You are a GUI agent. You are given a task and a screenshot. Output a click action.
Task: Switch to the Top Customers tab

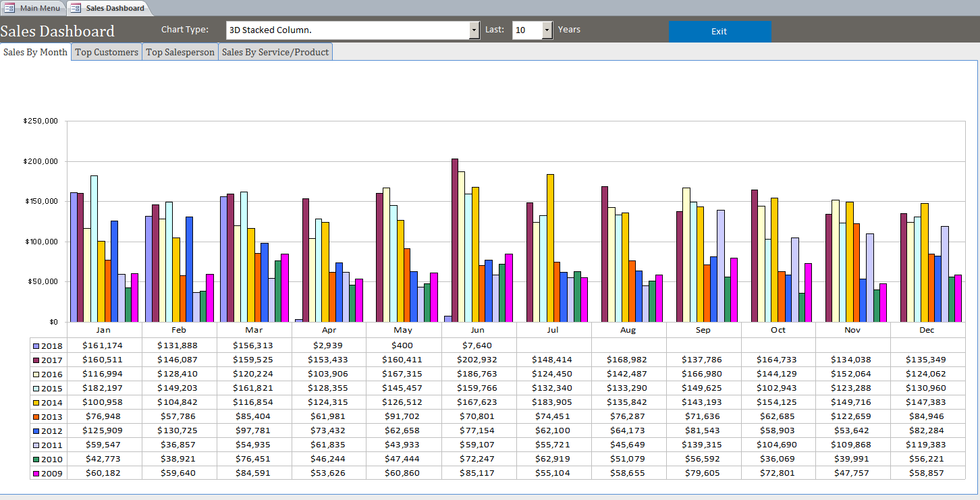tap(107, 52)
